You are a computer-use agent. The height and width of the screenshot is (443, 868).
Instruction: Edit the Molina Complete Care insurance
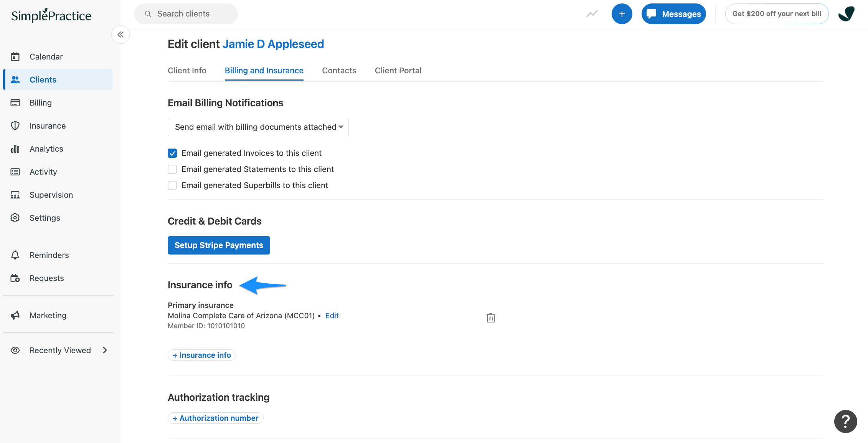pyautogui.click(x=332, y=315)
